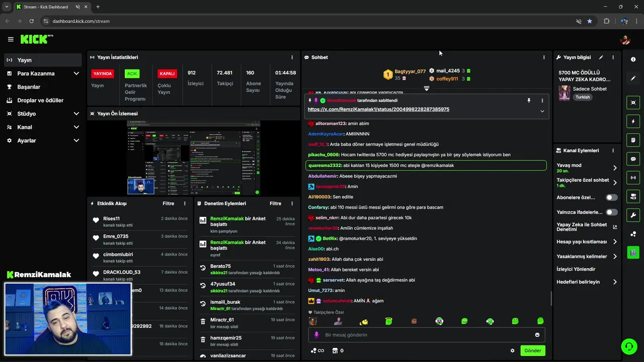Bookmark this page with the star icon
Viewport: 644px width, 362px height.
[x=590, y=21]
